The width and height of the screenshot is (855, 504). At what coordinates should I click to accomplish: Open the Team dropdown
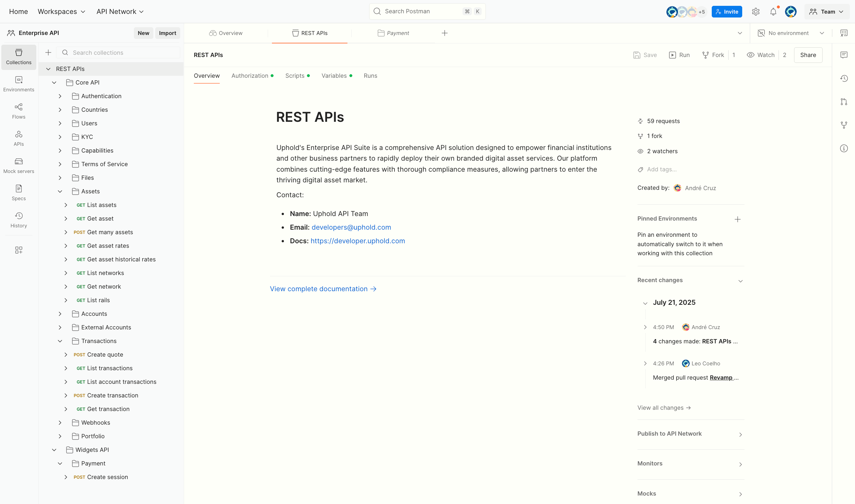pyautogui.click(x=827, y=12)
